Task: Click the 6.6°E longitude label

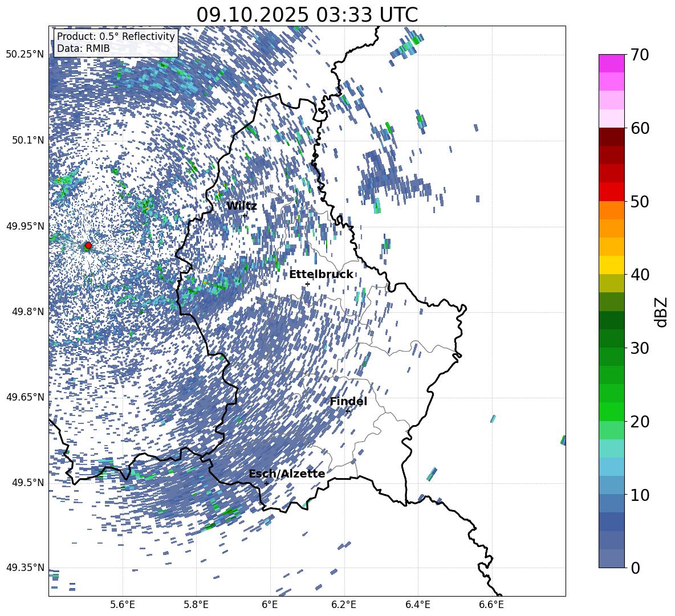Action: pos(491,605)
